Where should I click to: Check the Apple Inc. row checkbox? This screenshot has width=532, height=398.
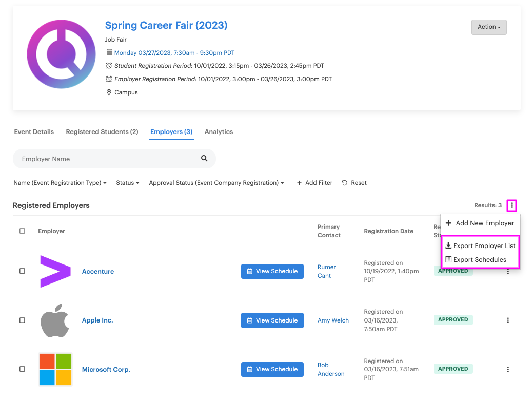coord(23,320)
